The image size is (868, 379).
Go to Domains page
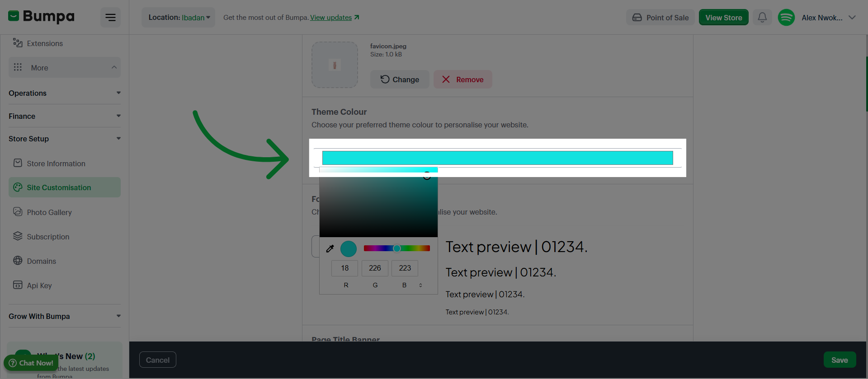(x=42, y=261)
